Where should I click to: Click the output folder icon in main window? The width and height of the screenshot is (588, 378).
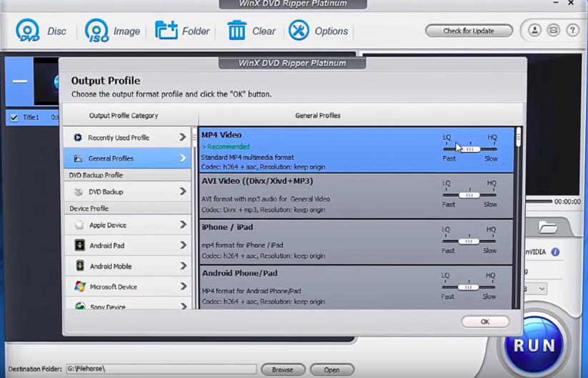547,227
